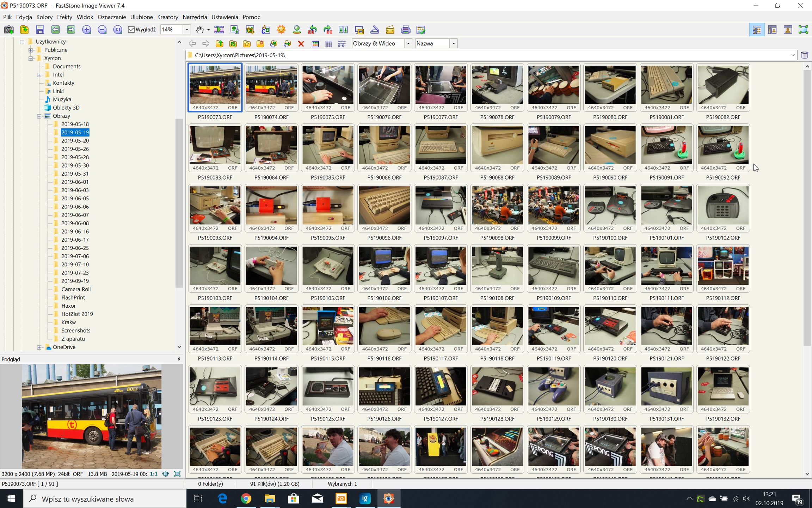Open File Explorer from the taskbar
Screen dimensions: 812x508
click(x=270, y=498)
